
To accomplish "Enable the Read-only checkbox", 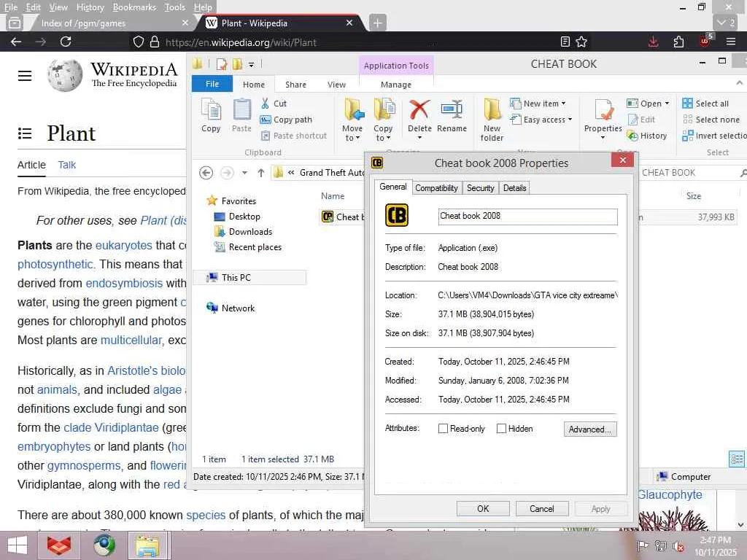I will click(x=443, y=429).
